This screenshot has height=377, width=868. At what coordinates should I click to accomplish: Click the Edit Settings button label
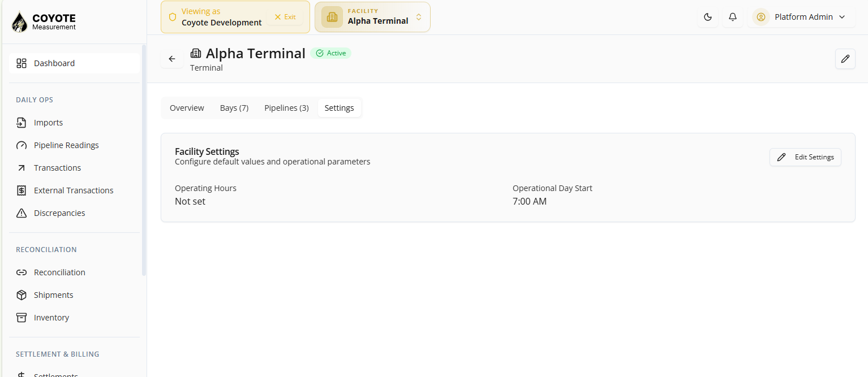tap(814, 157)
